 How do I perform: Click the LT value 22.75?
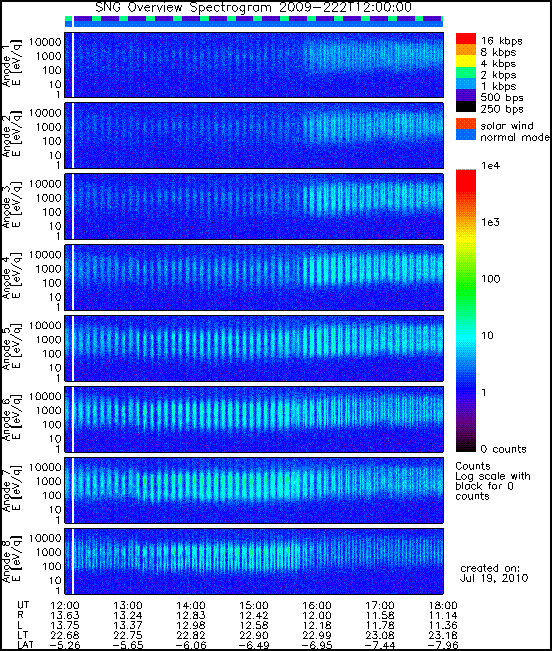pos(128,635)
